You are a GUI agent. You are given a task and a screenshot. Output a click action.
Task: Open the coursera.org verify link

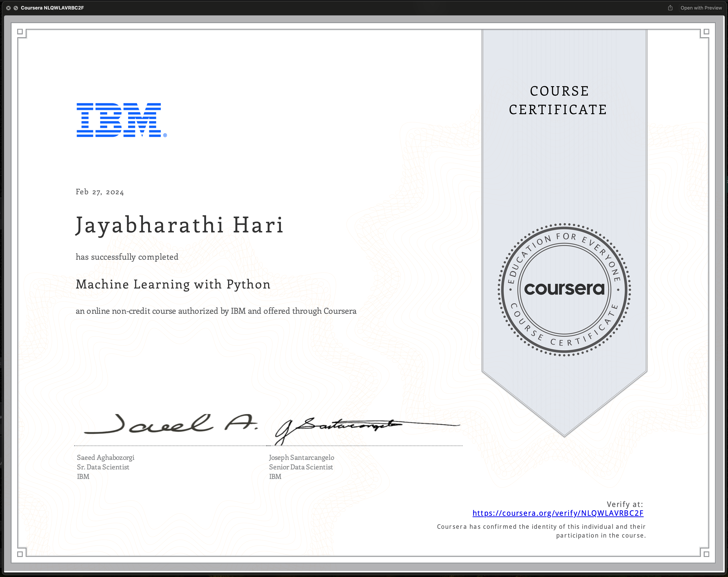558,513
